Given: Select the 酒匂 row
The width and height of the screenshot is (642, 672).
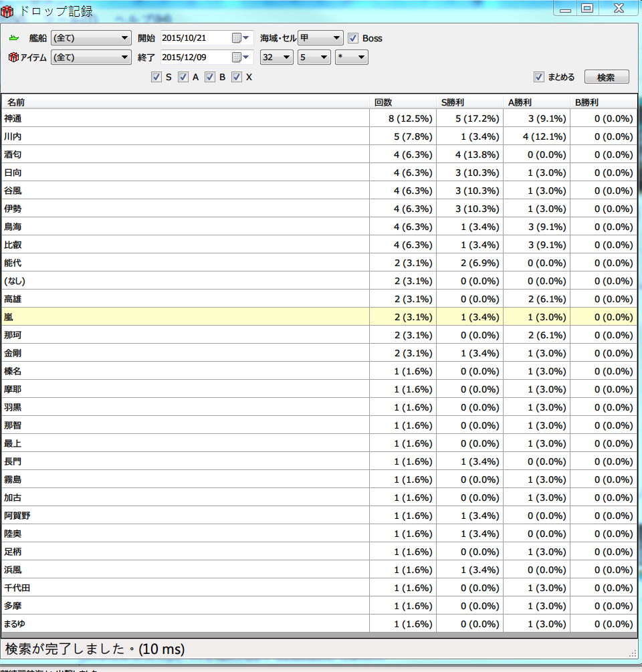Looking at the screenshot, I should pos(319,154).
